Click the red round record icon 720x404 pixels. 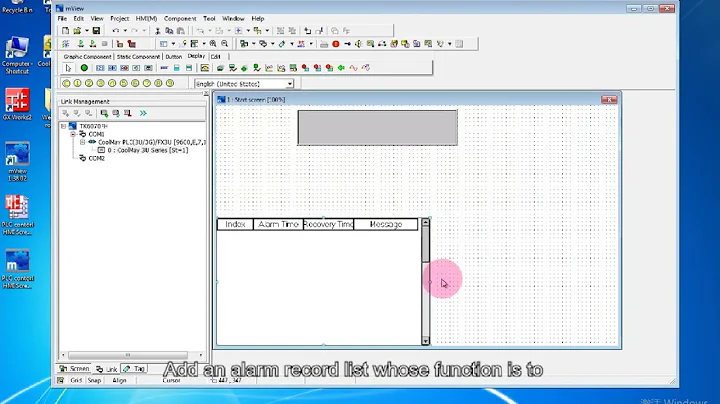click(336, 44)
